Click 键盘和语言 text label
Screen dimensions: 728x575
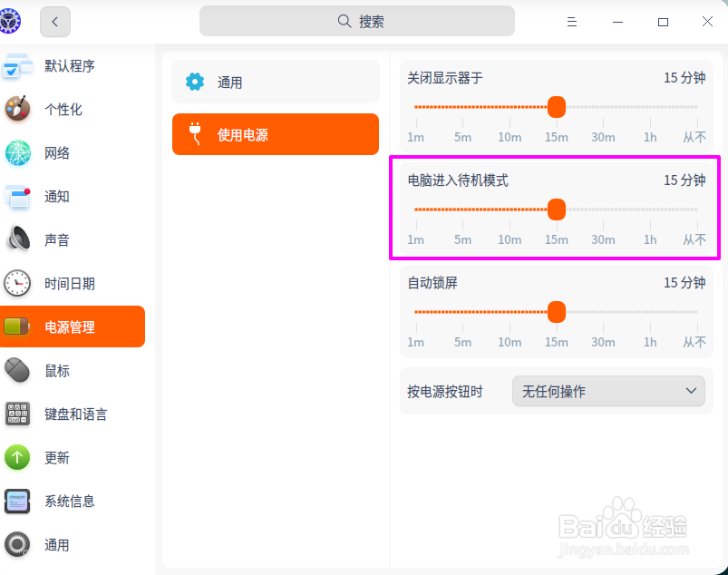75,414
